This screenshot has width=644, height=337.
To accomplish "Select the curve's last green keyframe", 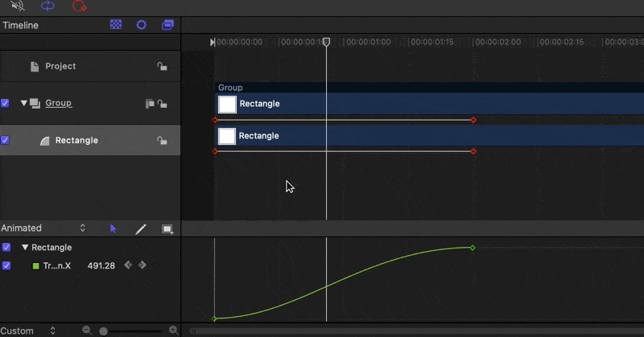I will tap(473, 248).
